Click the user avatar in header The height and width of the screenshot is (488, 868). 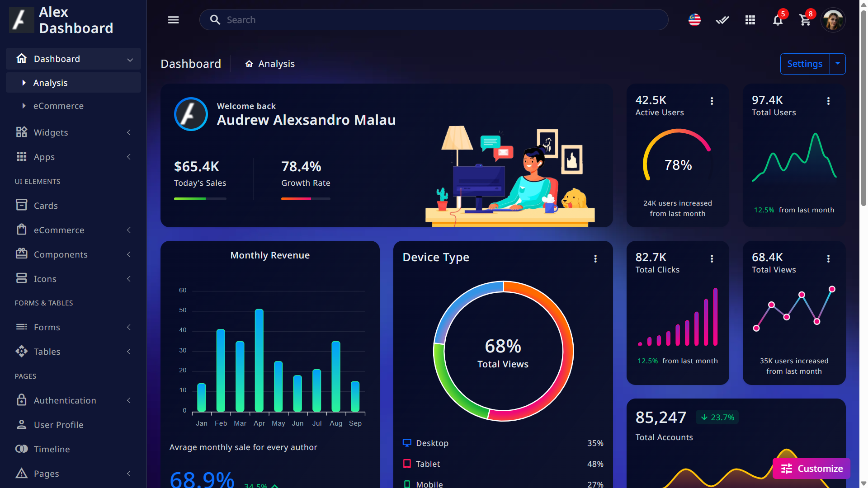tap(833, 20)
